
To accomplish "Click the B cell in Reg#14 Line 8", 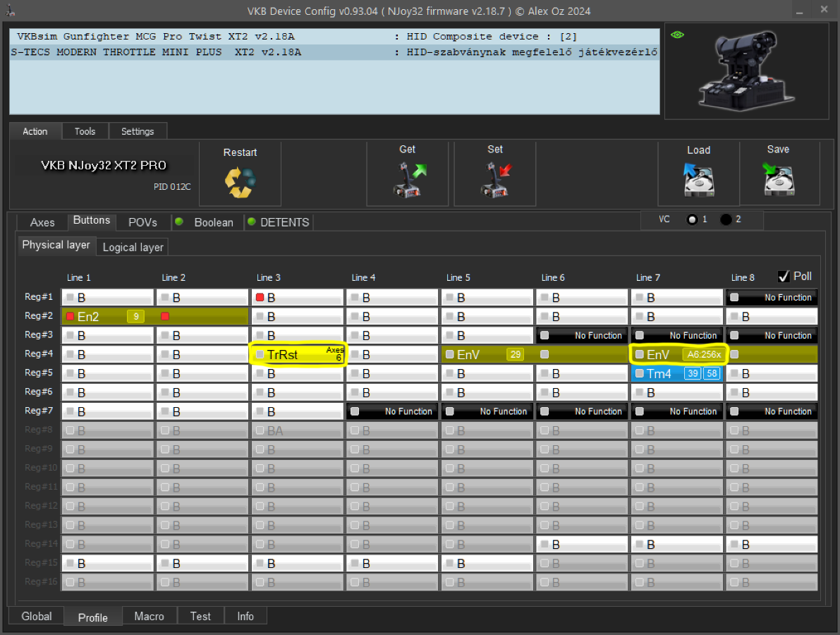I will point(772,545).
